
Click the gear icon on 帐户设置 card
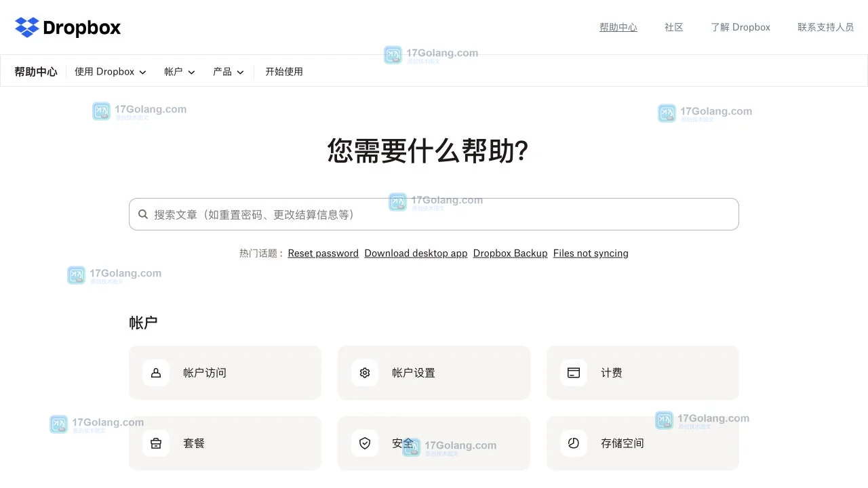(365, 373)
